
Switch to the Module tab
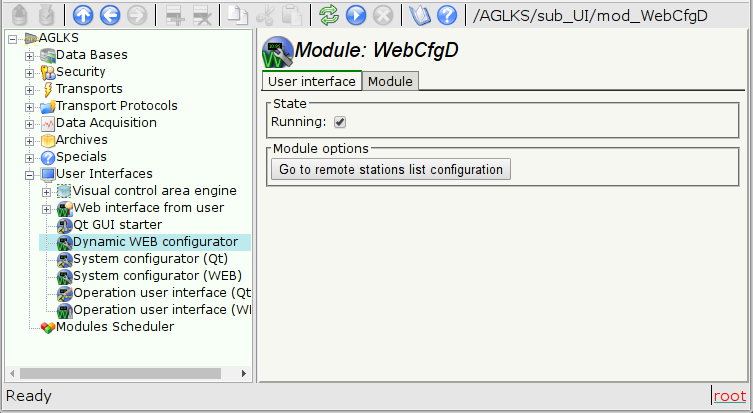[390, 82]
